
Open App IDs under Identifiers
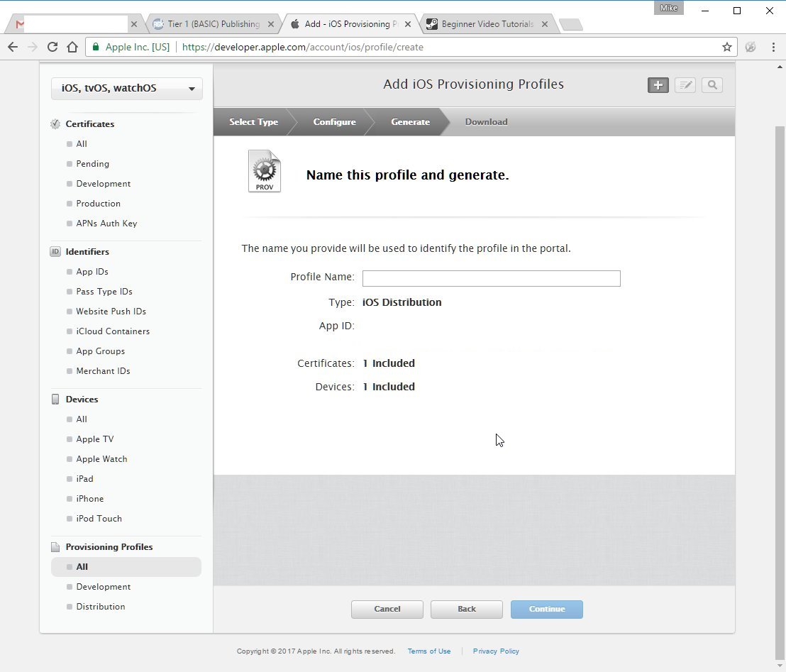(92, 272)
